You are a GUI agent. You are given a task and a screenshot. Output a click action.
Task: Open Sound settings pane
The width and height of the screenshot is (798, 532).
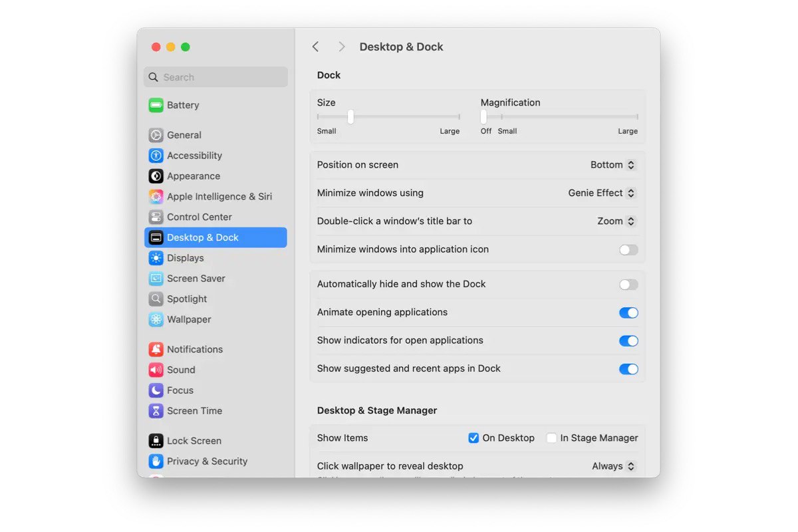(215, 370)
